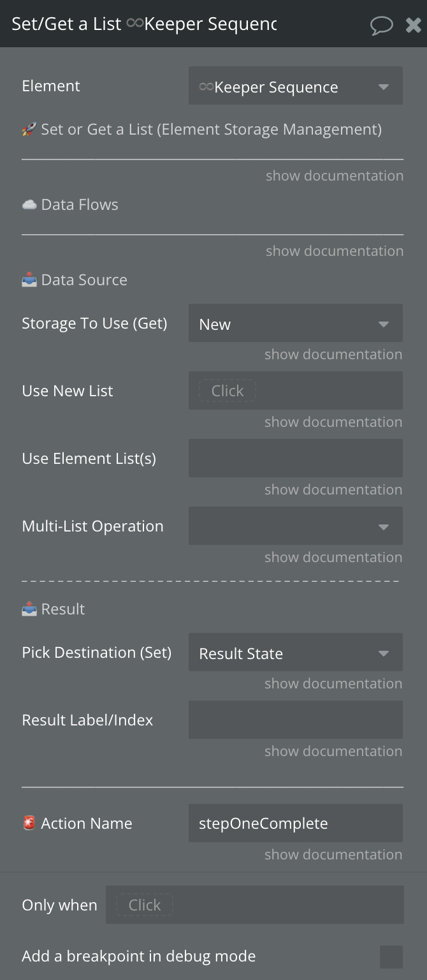
Task: Open the Multi-List Operation dropdown
Action: pyautogui.click(x=295, y=526)
